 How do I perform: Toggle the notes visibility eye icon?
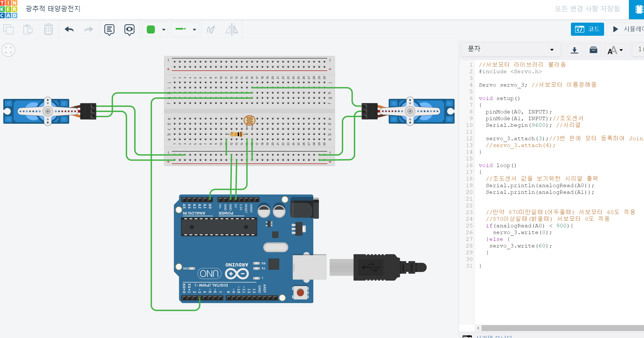pyautogui.click(x=129, y=29)
